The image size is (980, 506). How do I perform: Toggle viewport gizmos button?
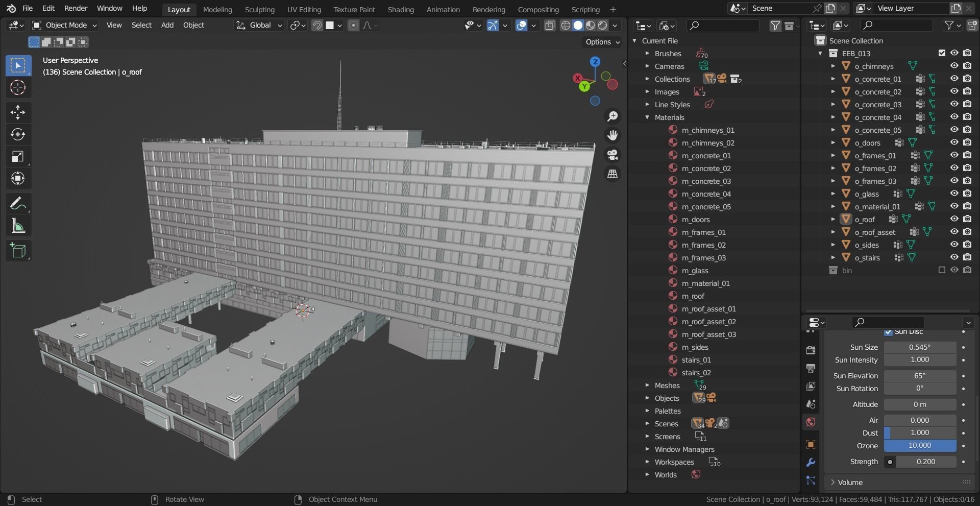(x=493, y=26)
